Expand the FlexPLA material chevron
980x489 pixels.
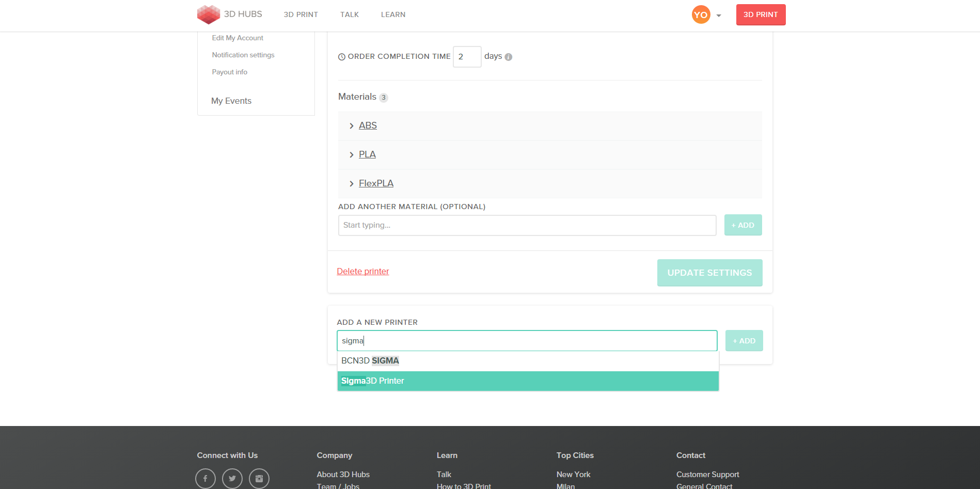pyautogui.click(x=352, y=184)
